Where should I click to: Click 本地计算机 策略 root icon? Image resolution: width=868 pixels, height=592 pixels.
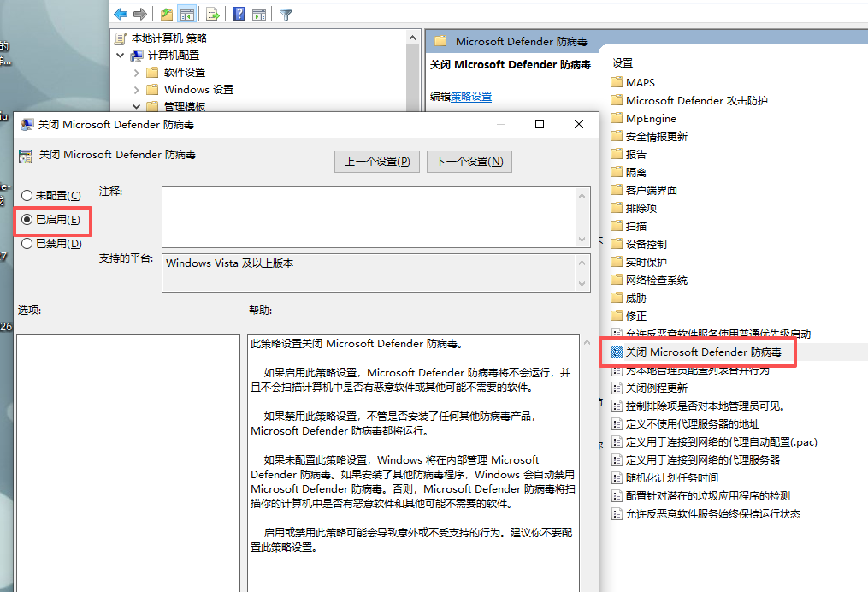coord(120,38)
